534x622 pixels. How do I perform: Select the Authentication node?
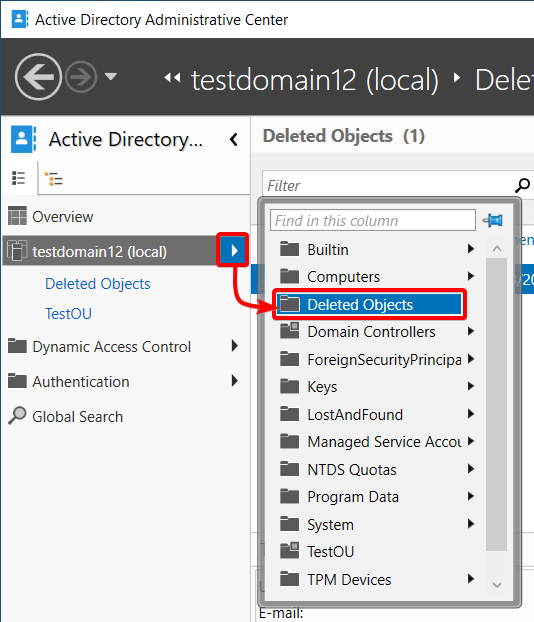click(x=81, y=382)
